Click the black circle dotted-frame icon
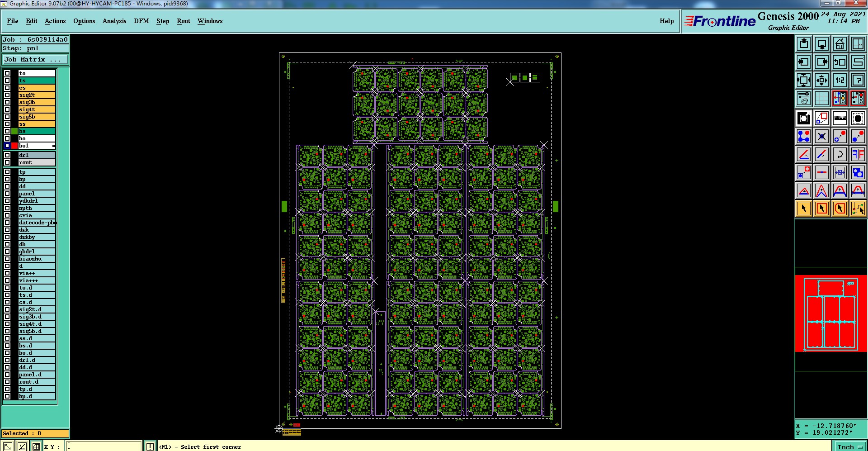 point(858,118)
